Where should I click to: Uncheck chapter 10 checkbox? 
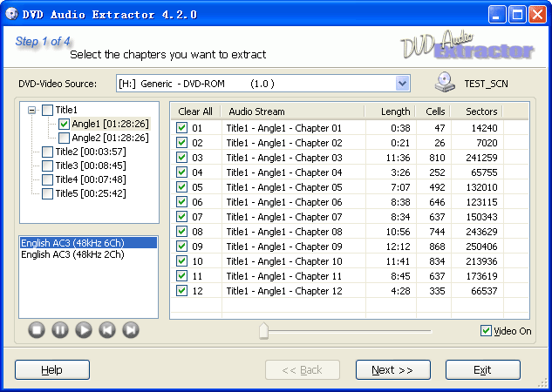[181, 260]
